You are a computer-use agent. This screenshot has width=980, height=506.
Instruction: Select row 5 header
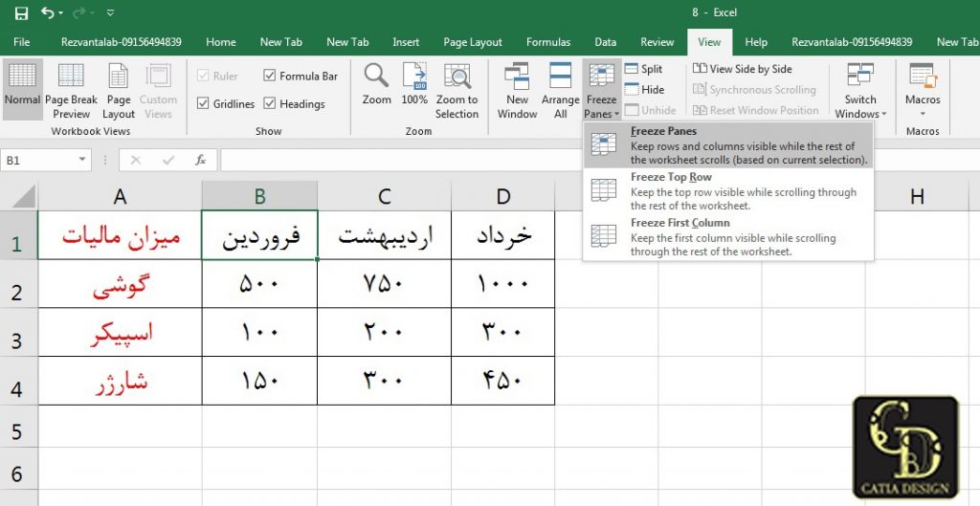tap(19, 426)
